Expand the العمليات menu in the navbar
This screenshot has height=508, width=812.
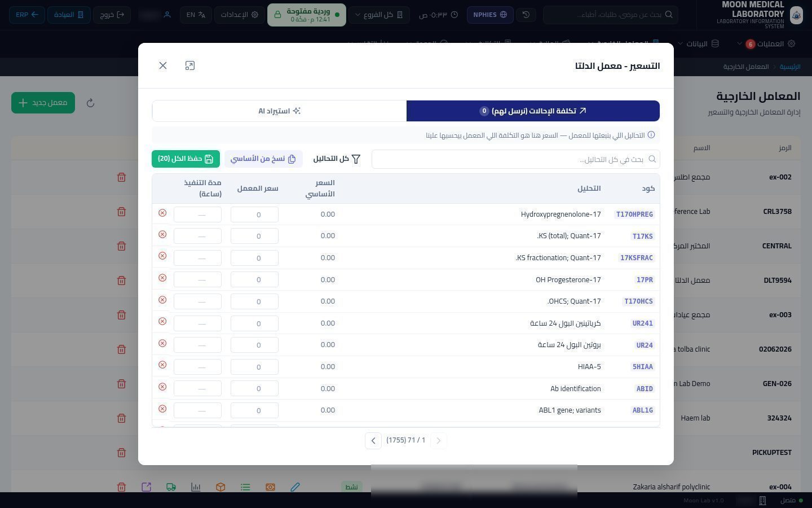tap(767, 43)
